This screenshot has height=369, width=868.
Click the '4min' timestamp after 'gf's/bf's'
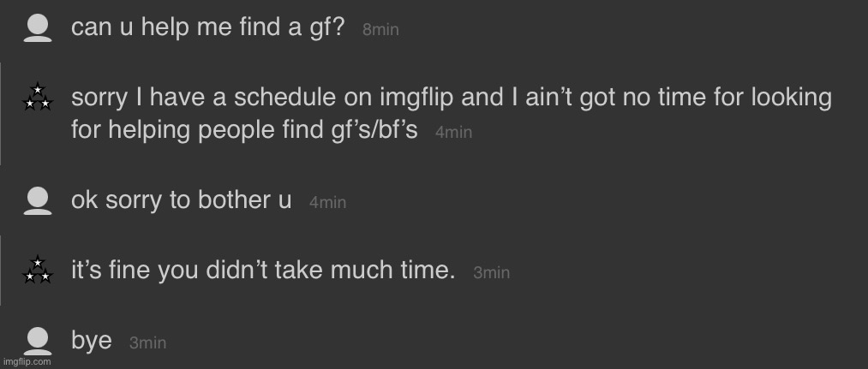click(x=453, y=134)
